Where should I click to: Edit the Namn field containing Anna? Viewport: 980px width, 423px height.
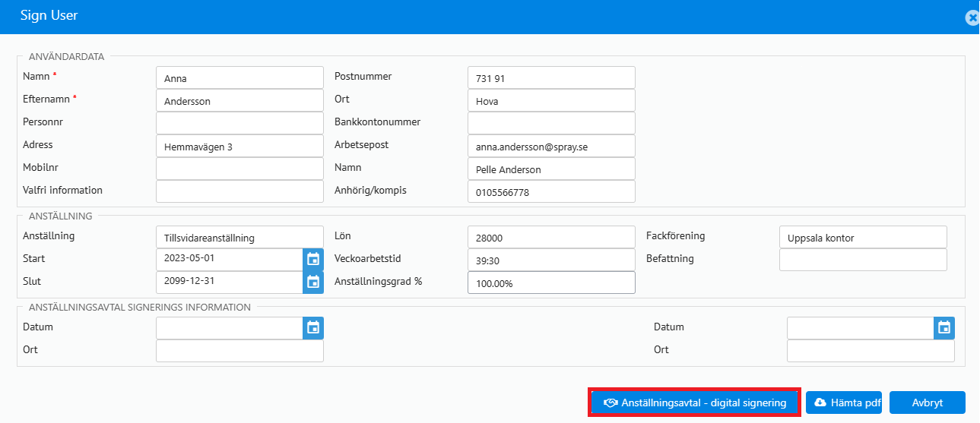coord(239,77)
